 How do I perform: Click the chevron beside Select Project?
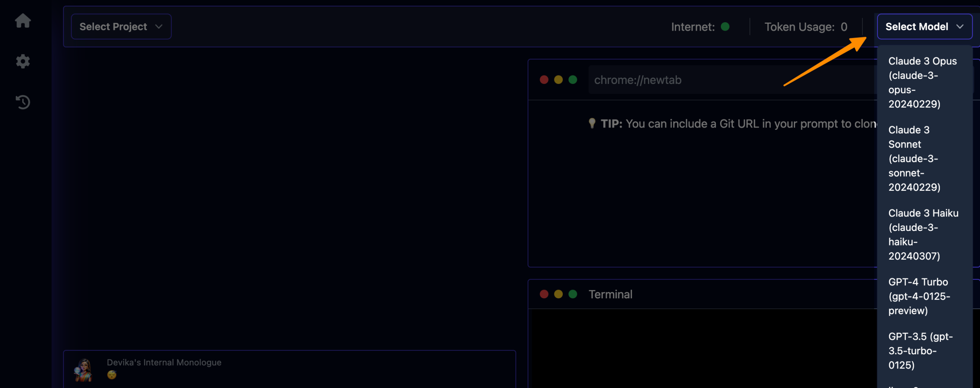tap(159, 26)
